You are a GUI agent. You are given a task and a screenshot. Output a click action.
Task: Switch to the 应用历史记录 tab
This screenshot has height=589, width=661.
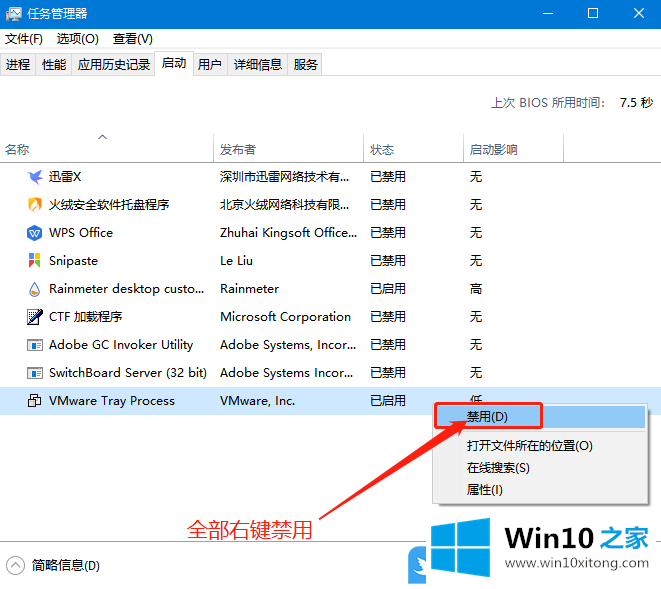(113, 65)
